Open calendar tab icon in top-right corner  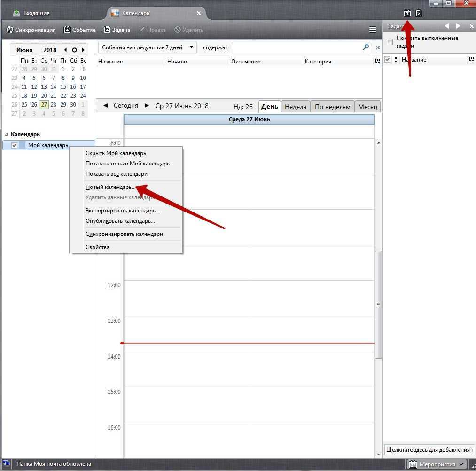click(x=407, y=13)
